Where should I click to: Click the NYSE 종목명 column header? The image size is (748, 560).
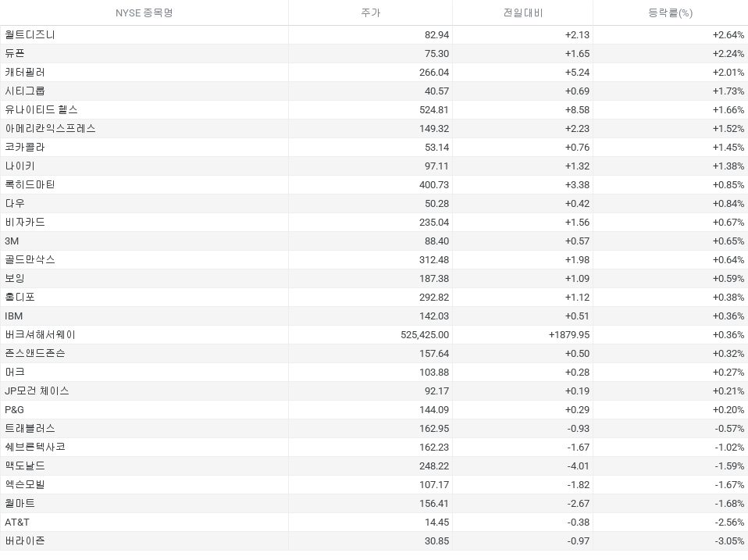144,13
